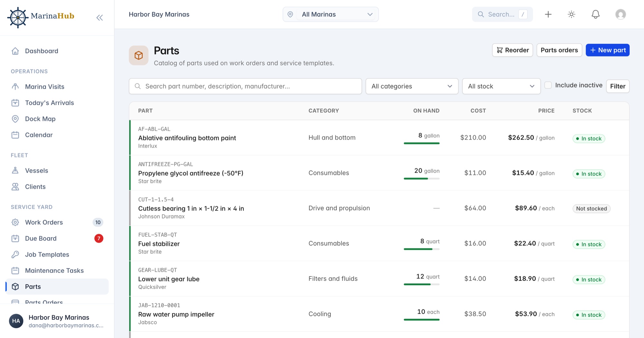Click the ON HAND column header
The image size is (644, 338).
(x=426, y=111)
